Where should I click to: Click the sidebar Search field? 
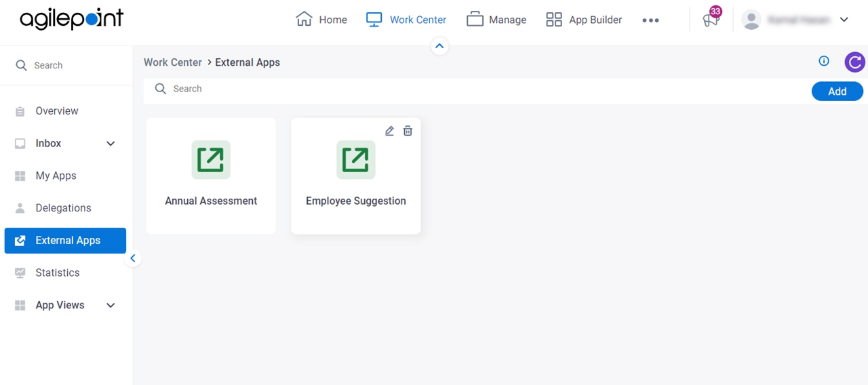tap(66, 65)
